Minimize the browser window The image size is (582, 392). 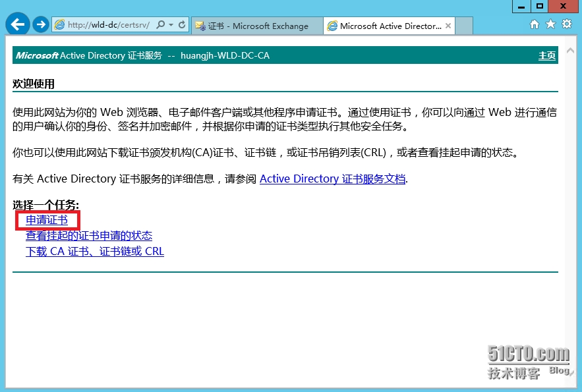[521, 7]
